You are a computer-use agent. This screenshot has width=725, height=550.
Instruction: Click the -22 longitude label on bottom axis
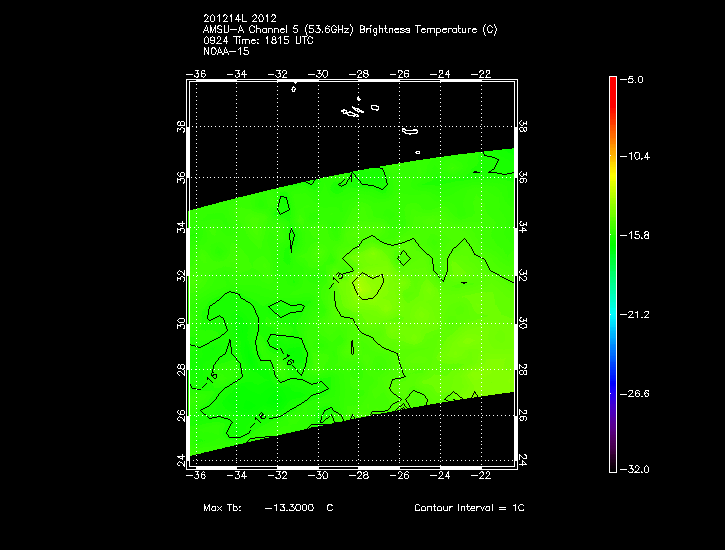coord(483,476)
